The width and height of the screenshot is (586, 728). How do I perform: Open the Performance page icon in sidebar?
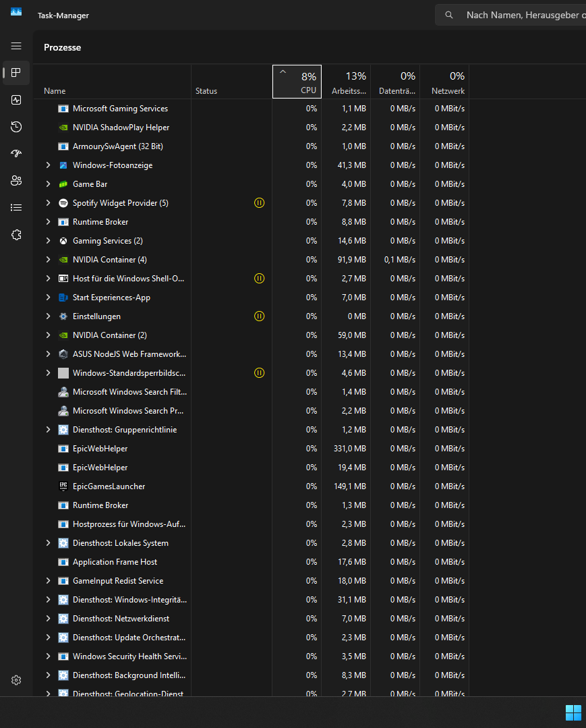click(16, 100)
